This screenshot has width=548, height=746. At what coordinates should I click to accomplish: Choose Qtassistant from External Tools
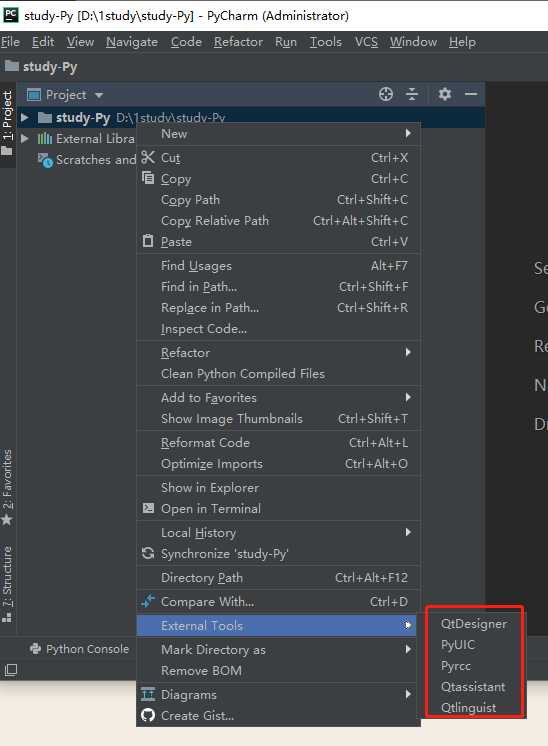(473, 687)
